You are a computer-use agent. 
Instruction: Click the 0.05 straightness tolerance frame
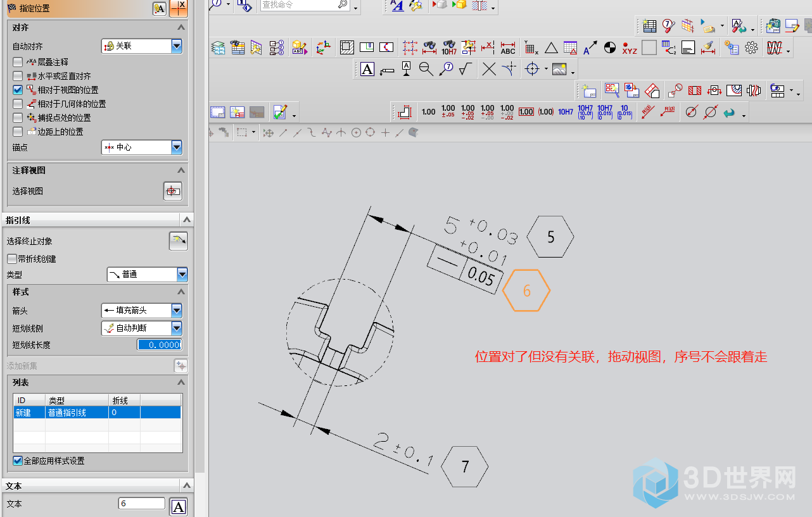466,270
